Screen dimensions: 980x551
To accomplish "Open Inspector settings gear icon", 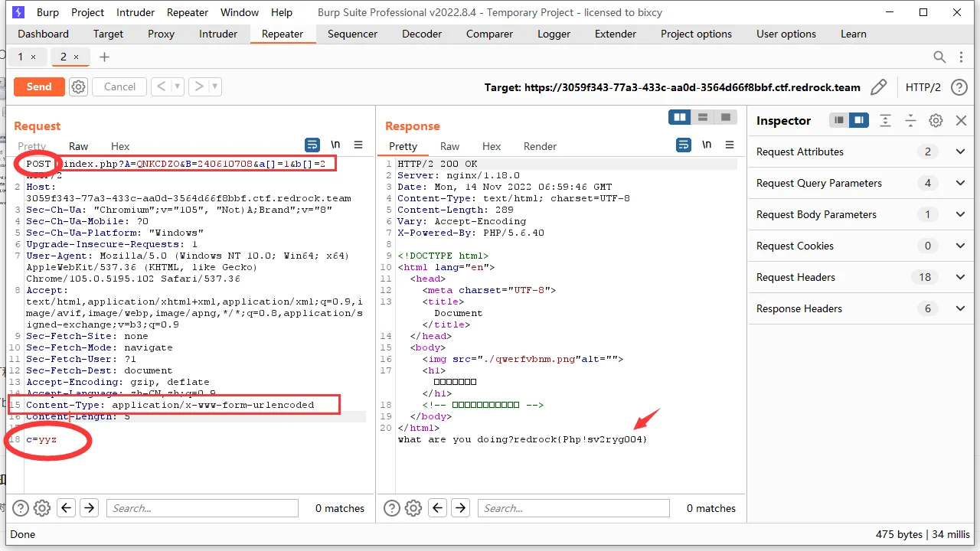I will pyautogui.click(x=936, y=120).
